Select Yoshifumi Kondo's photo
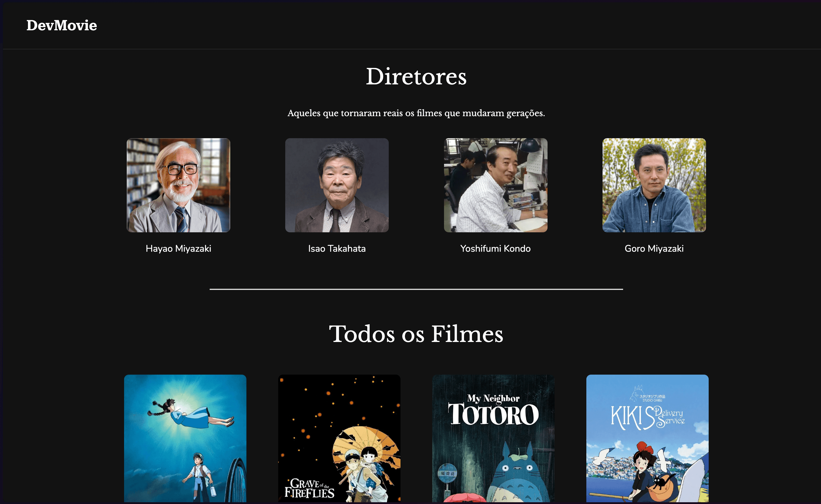 point(495,185)
